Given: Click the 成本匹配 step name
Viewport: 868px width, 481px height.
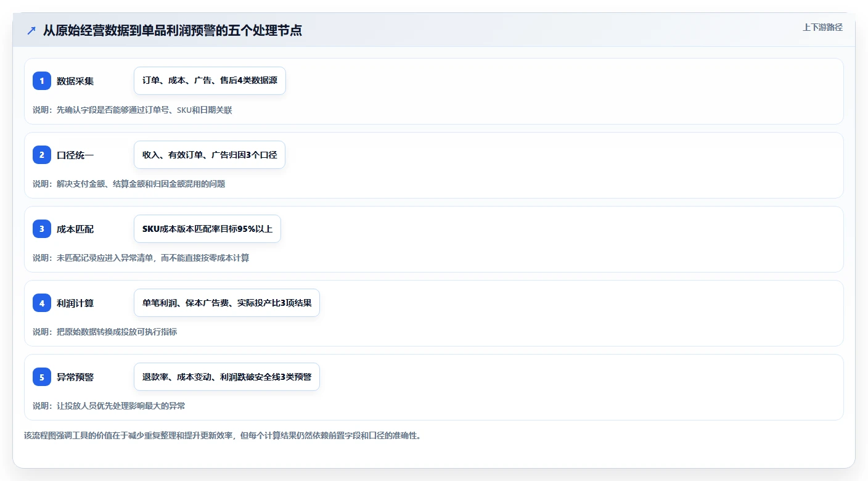Looking at the screenshot, I should [x=75, y=229].
